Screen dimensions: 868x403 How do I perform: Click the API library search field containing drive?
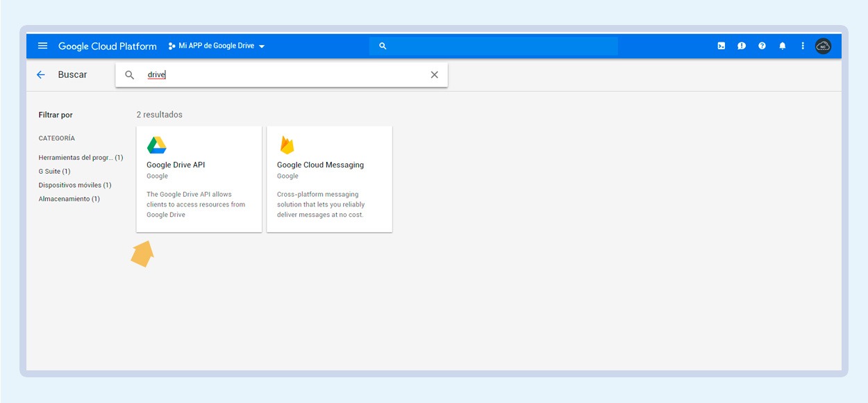(281, 75)
